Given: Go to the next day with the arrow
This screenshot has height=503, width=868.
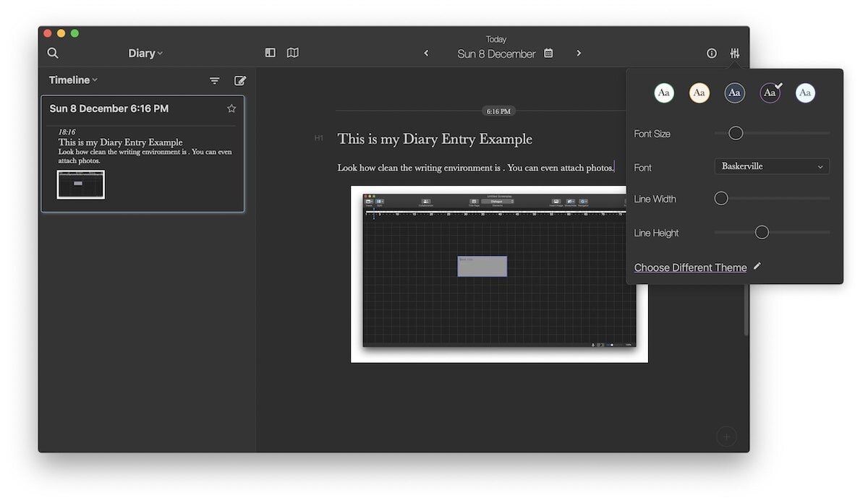Looking at the screenshot, I should click(x=579, y=53).
